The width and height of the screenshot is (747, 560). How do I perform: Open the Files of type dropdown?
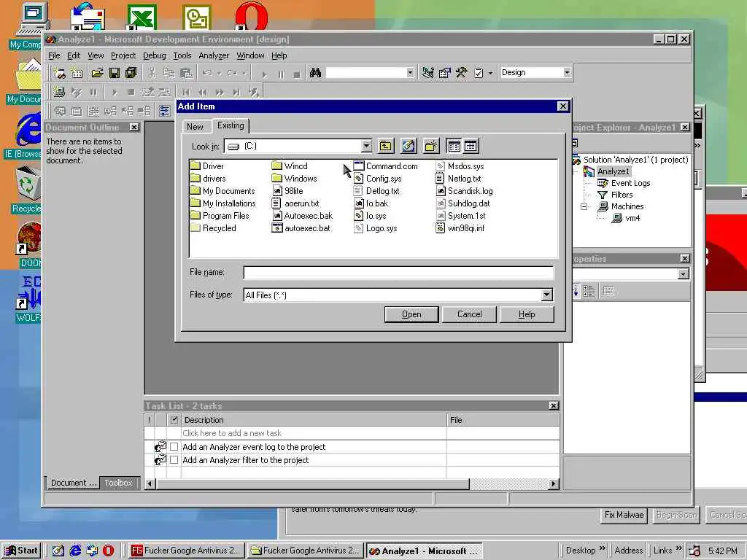tap(546, 295)
